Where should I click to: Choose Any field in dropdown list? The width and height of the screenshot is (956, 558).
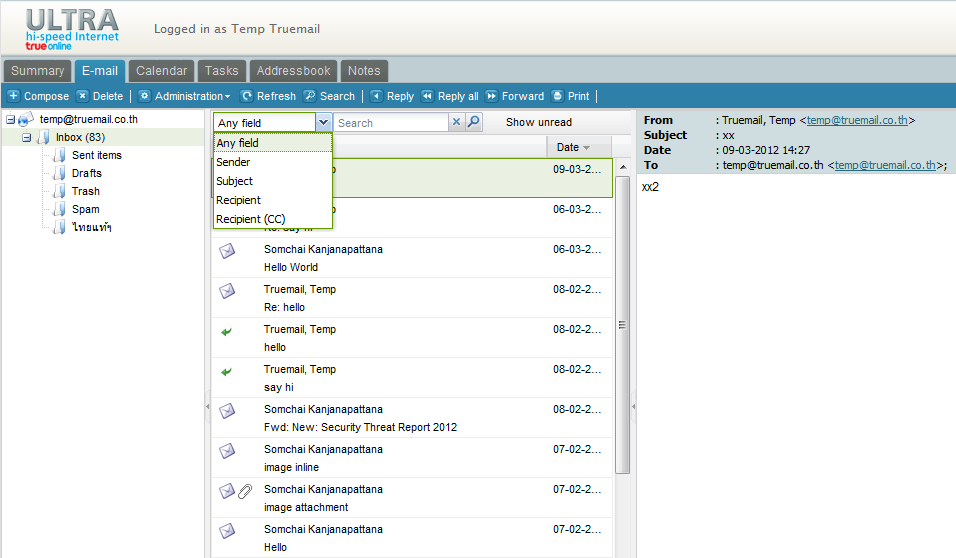[273, 143]
